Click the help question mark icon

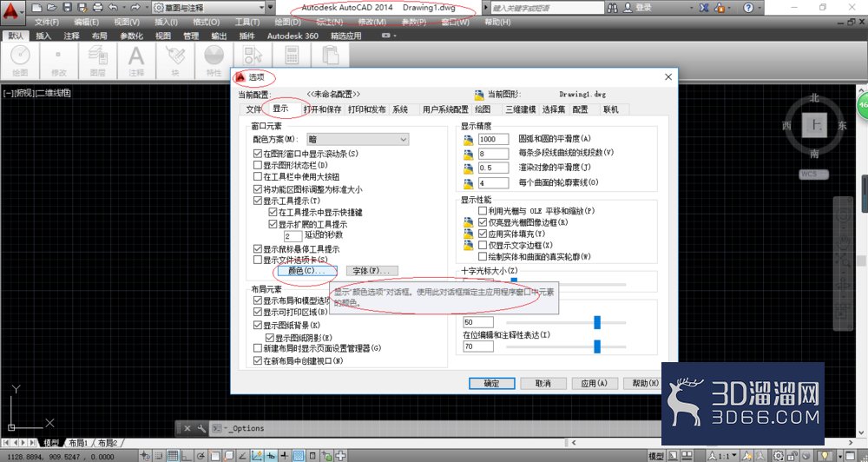[x=748, y=8]
